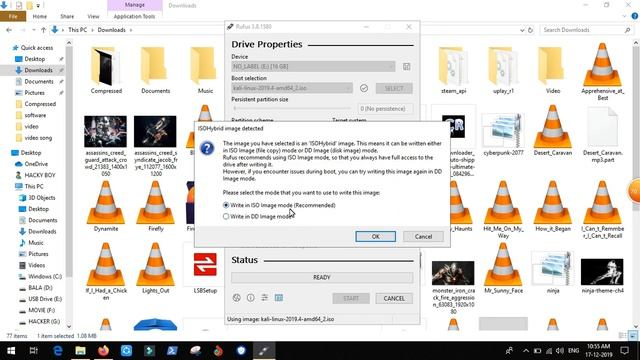The image size is (640, 360).
Task: Select Downloads under Quick access
Action: (x=38, y=70)
